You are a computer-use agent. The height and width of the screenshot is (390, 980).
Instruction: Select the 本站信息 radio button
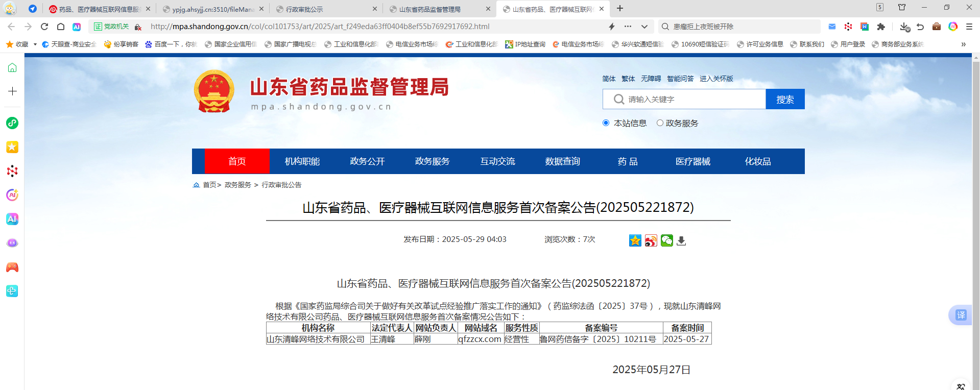coord(606,123)
